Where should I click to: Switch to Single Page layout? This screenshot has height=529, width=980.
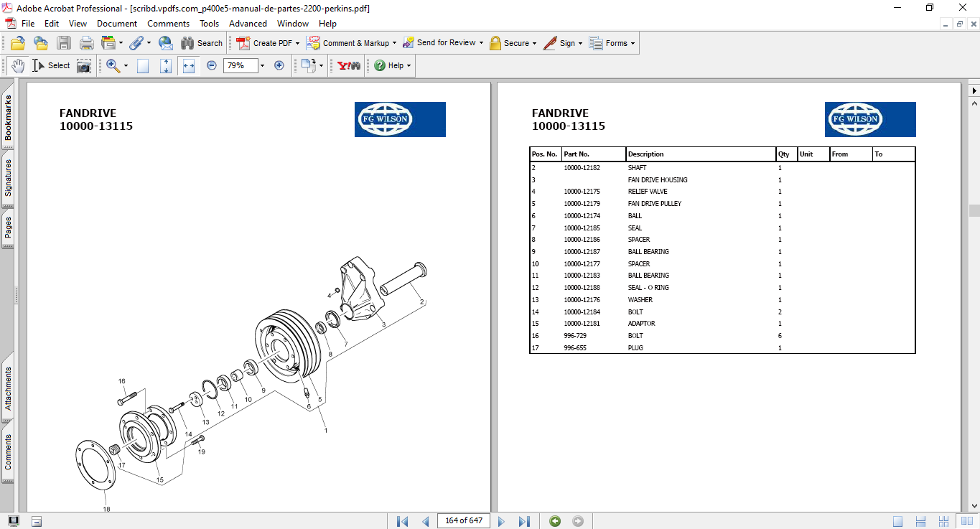898,521
